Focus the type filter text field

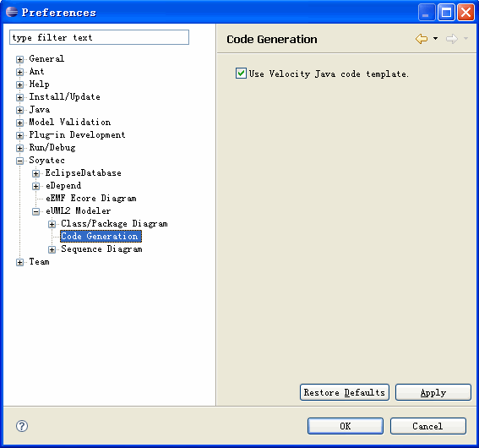click(x=100, y=37)
